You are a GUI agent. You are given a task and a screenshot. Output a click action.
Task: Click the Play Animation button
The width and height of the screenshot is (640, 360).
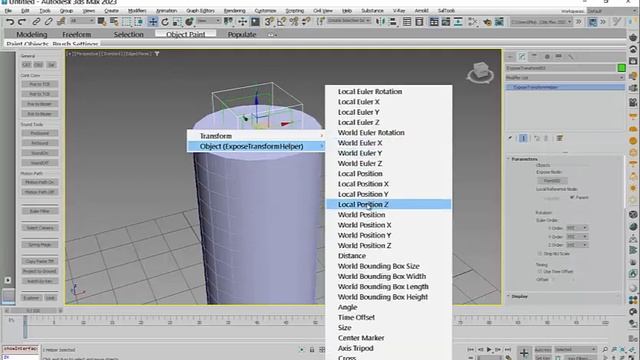(489, 350)
